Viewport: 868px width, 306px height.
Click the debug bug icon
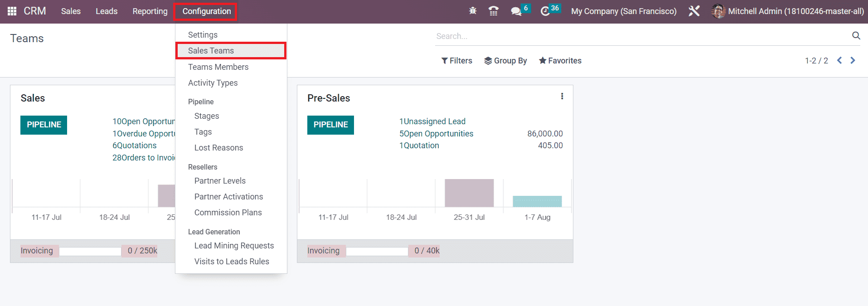(x=473, y=11)
